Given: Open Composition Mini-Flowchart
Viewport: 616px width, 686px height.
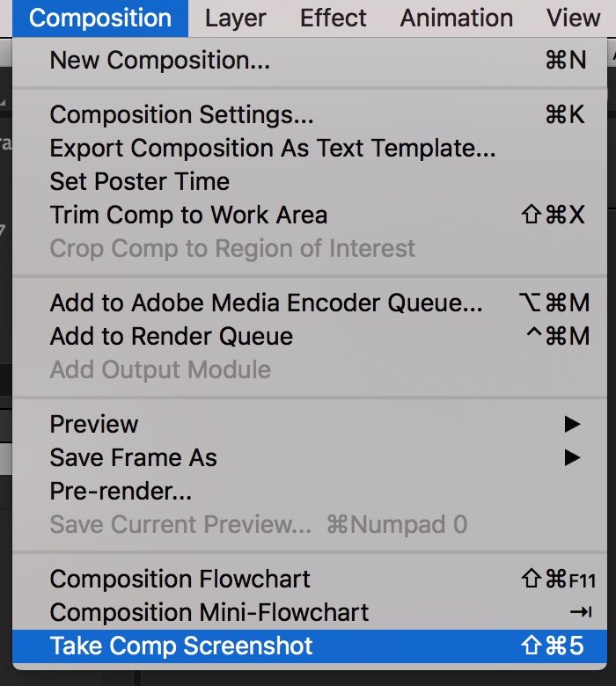Looking at the screenshot, I should [209, 612].
